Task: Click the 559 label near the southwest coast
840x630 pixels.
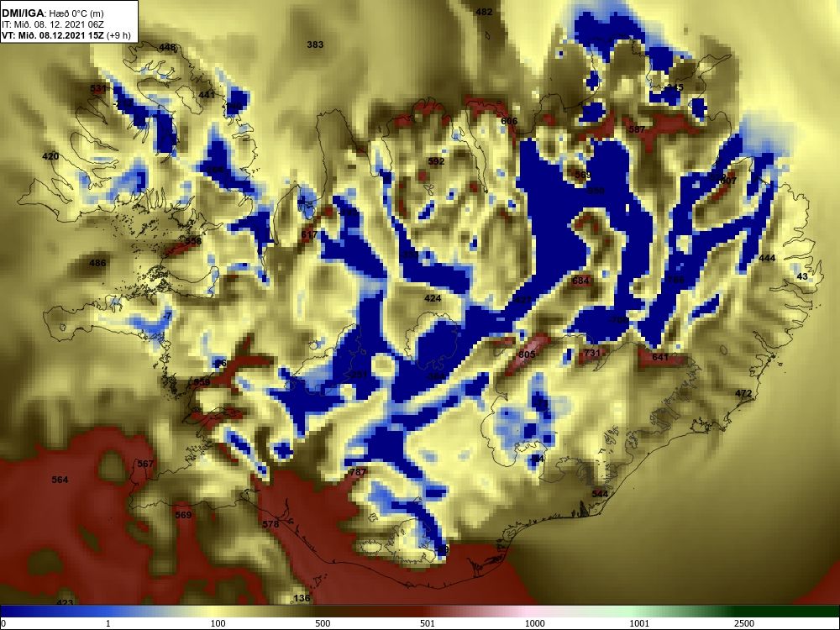Action: coord(202,382)
